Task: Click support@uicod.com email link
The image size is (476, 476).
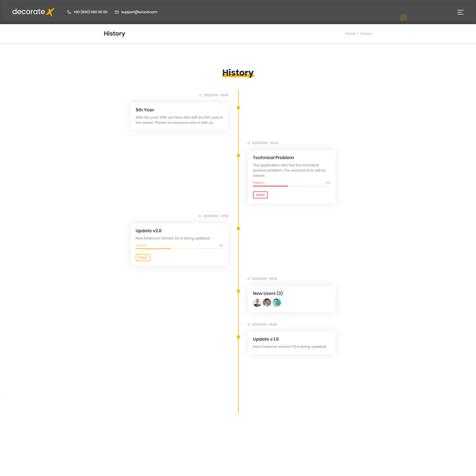Action: (x=139, y=12)
